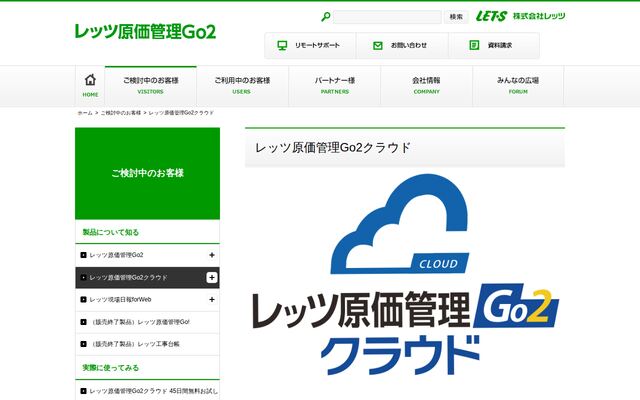Click the envelope inquiry icon
The image size is (640, 400).
(x=378, y=45)
